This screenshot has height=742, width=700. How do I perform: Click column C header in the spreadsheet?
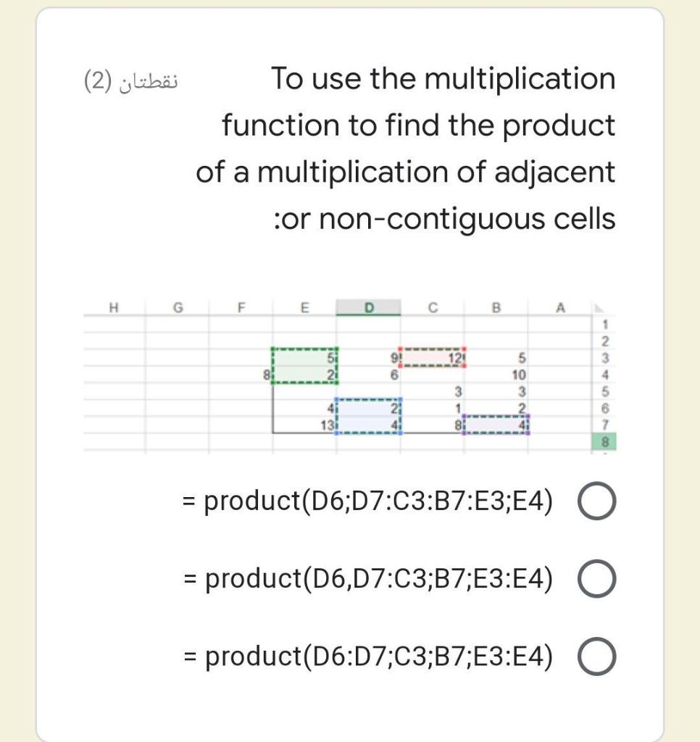pos(433,307)
